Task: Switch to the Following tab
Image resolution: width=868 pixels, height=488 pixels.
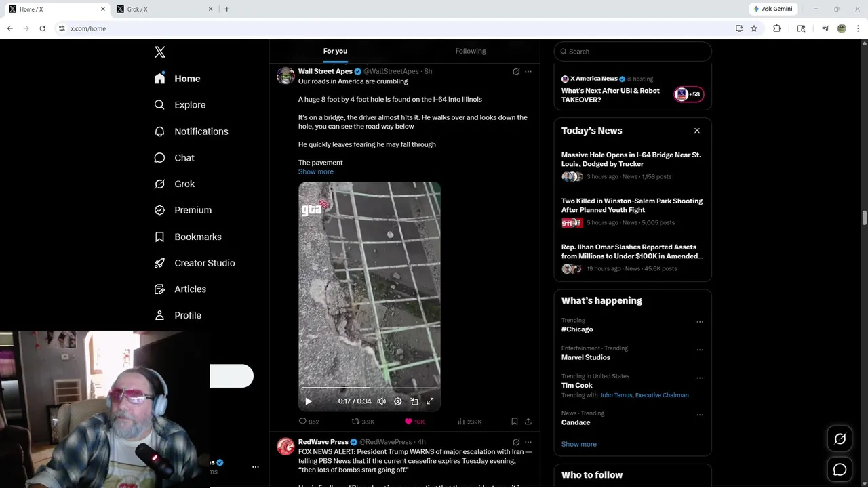Action: pos(471,51)
